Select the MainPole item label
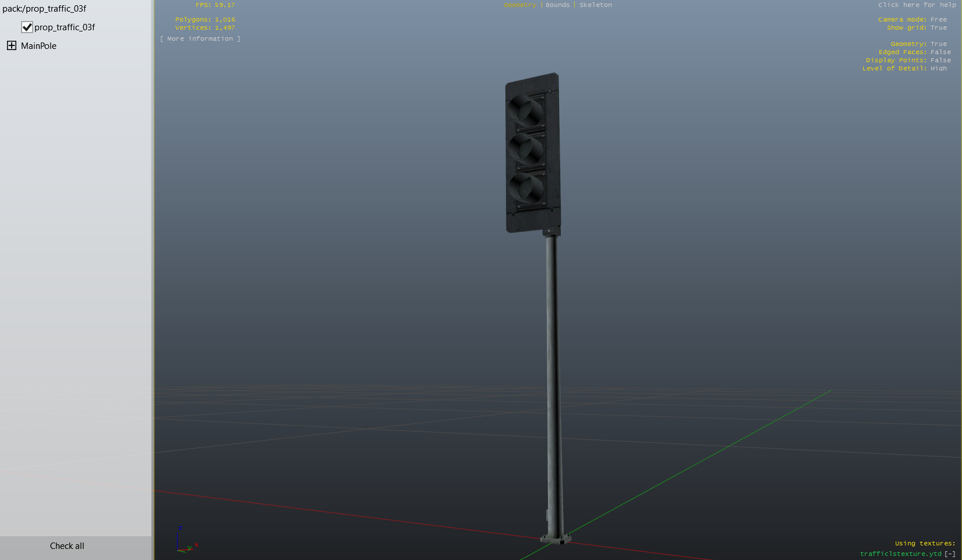Viewport: 962px width, 560px height. tap(38, 46)
